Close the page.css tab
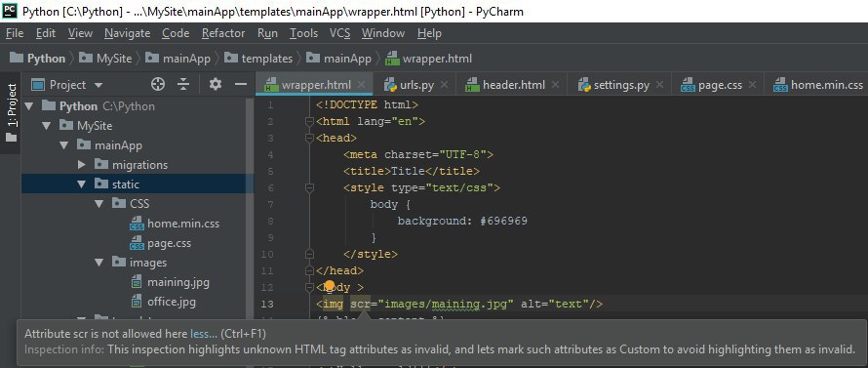Screen dimensions: 868x368 coord(752,85)
